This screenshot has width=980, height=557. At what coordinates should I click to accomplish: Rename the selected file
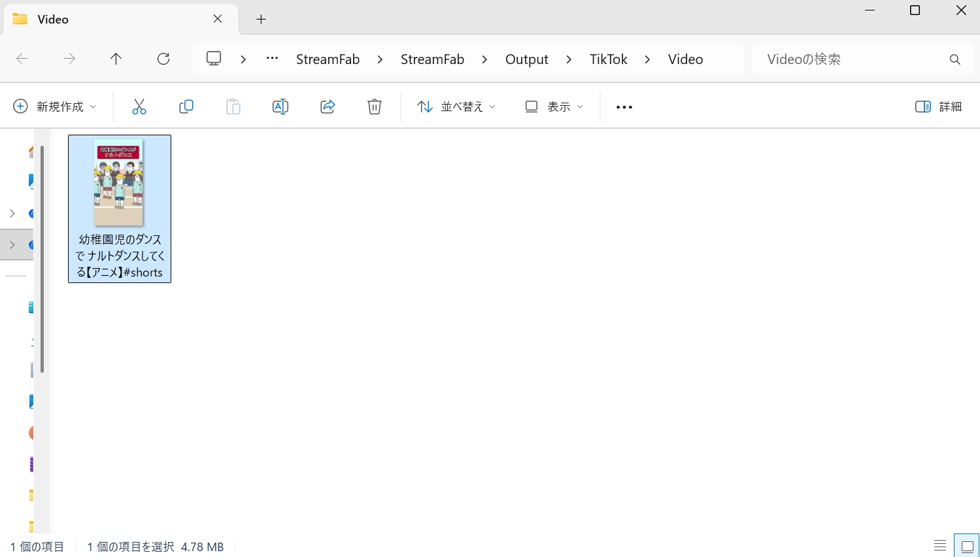pyautogui.click(x=280, y=107)
